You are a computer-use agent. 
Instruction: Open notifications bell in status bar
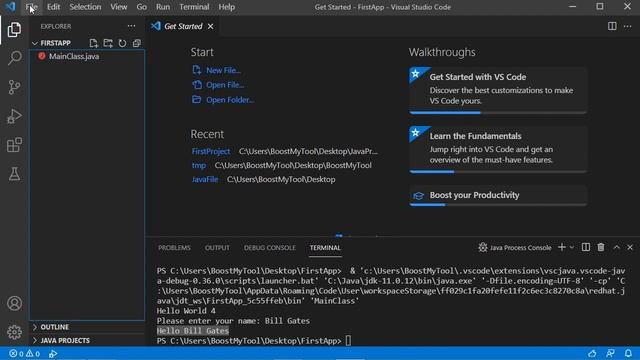click(x=628, y=353)
